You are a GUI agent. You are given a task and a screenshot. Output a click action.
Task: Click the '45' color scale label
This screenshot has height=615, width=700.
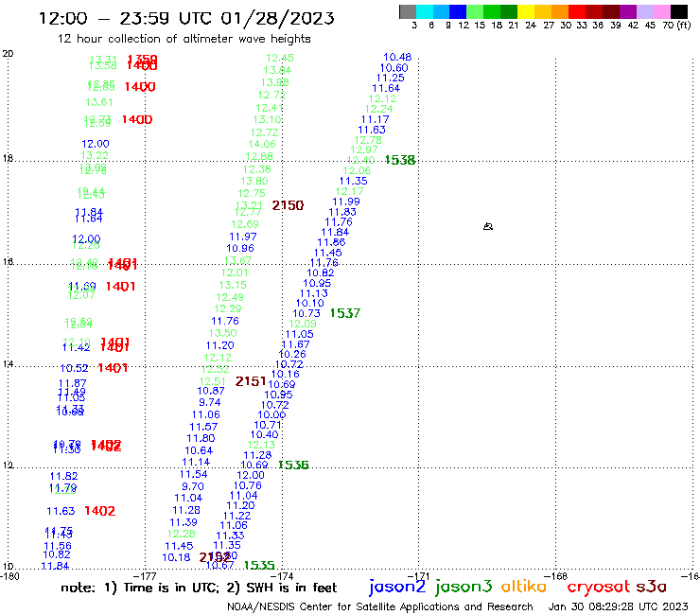651,25
